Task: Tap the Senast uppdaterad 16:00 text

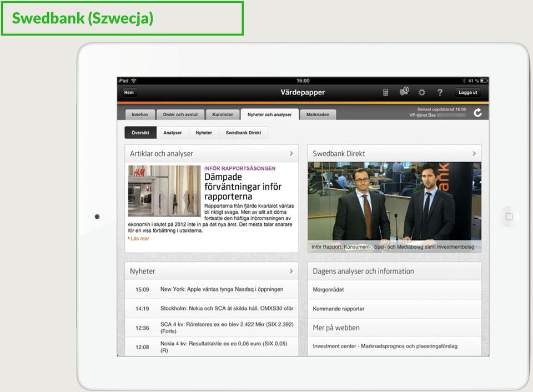Action: coord(441,109)
